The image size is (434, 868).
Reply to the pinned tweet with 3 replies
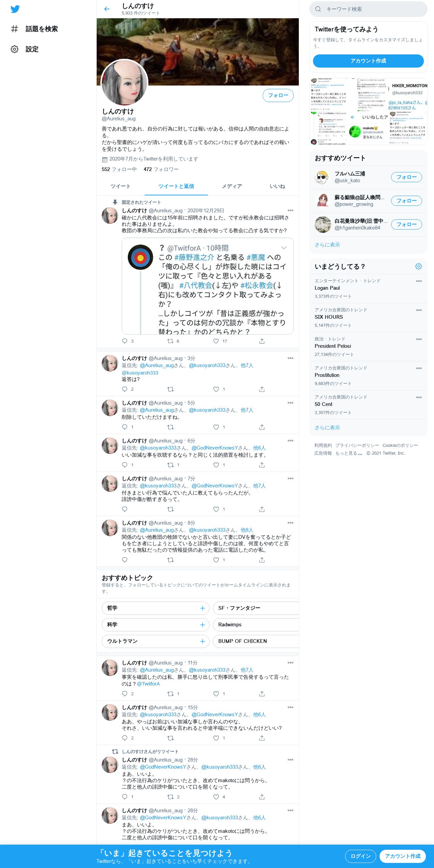point(125,341)
